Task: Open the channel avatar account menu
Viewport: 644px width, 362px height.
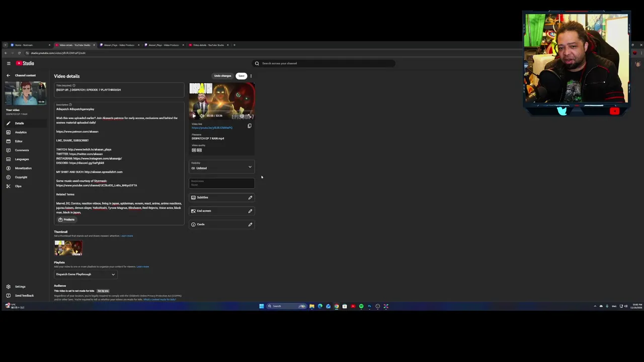Action: [638, 64]
